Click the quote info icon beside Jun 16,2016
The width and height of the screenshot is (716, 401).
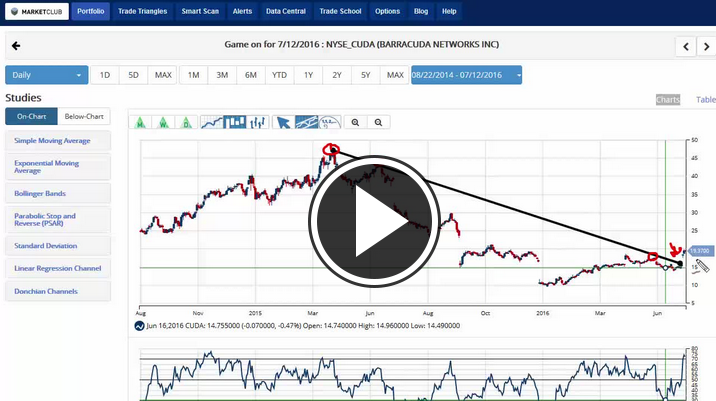(x=140, y=326)
